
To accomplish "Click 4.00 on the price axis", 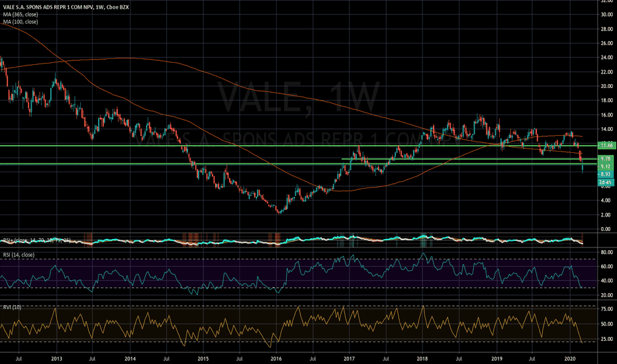I will 606,201.
